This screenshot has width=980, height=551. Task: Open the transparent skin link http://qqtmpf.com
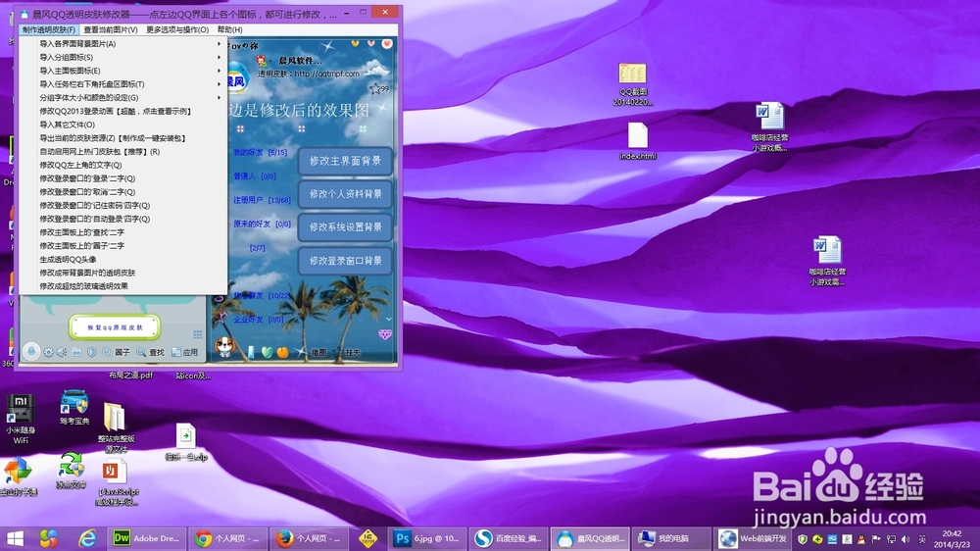click(x=327, y=74)
